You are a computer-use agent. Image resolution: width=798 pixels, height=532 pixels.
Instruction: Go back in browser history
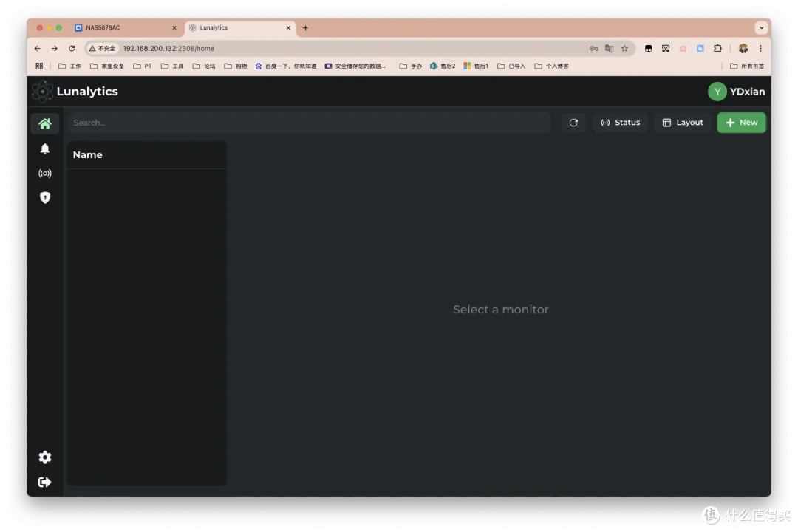(37, 48)
